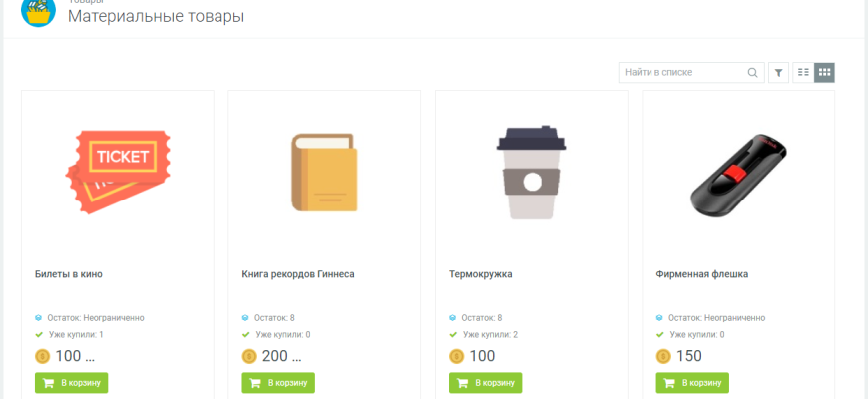The height and width of the screenshot is (399, 868).
Task: Open the 'Билеты в кино' product title
Action: pos(69,274)
